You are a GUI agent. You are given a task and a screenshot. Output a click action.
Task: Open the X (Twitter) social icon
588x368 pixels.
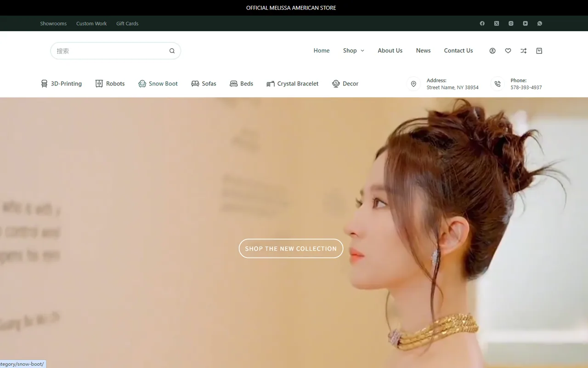point(497,23)
